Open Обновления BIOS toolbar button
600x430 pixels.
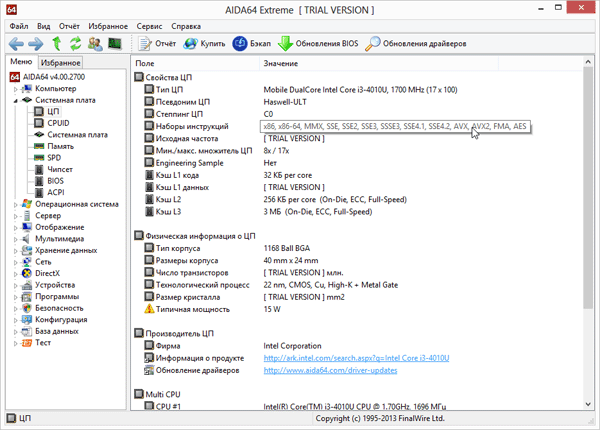[318, 44]
